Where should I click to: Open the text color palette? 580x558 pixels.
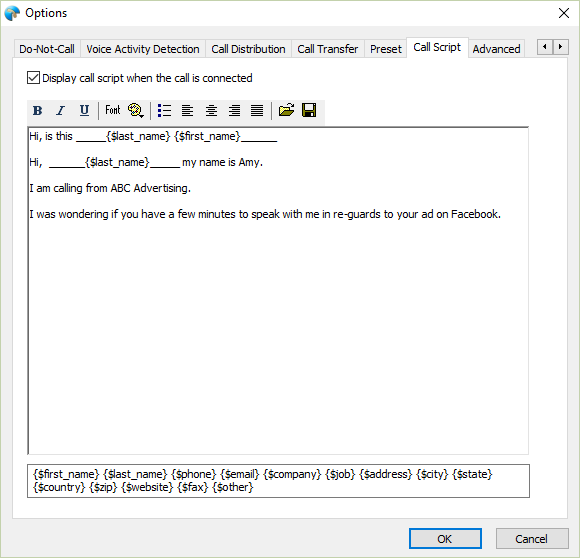click(x=135, y=110)
